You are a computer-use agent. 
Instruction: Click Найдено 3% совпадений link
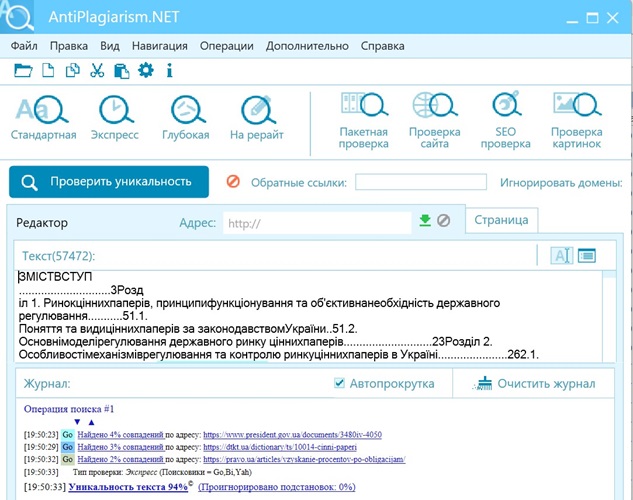(120, 447)
